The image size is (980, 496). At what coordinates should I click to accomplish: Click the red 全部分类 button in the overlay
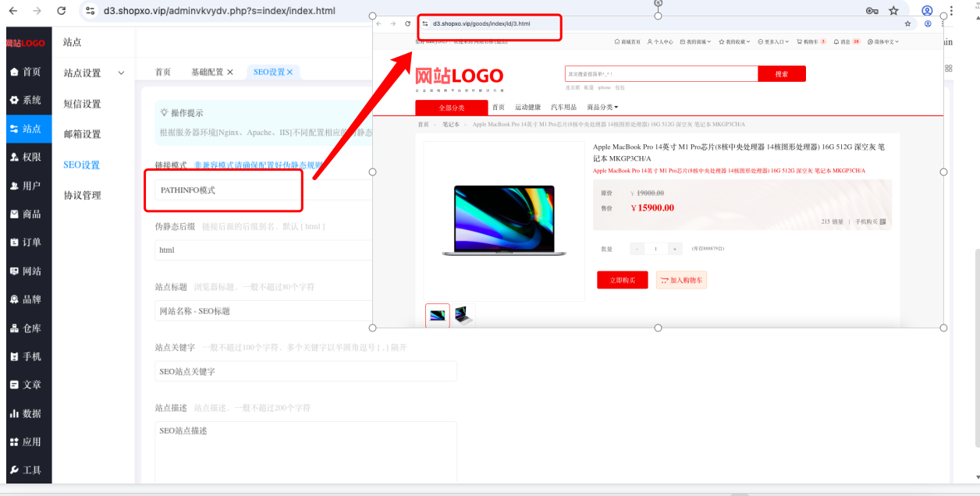pyautogui.click(x=452, y=108)
